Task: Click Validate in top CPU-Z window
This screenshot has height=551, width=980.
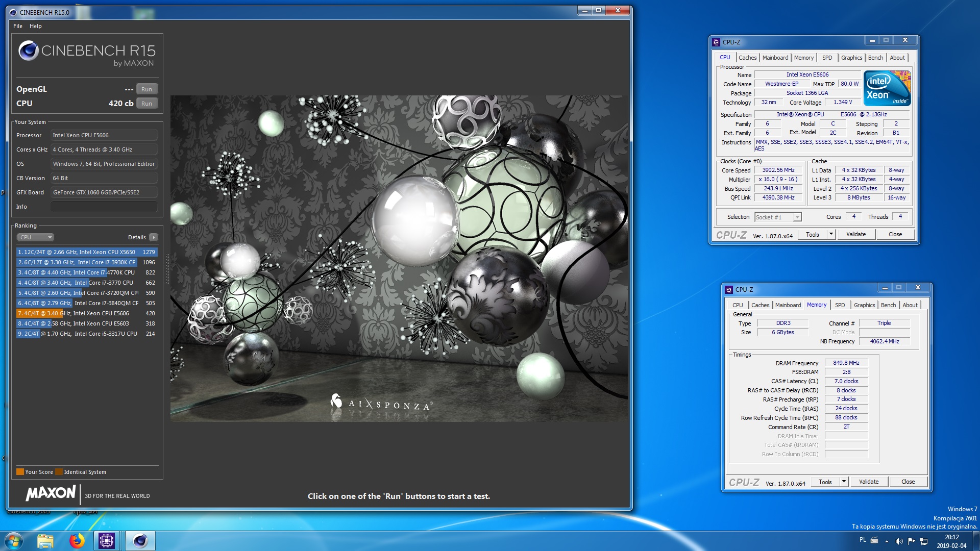Action: (x=856, y=235)
